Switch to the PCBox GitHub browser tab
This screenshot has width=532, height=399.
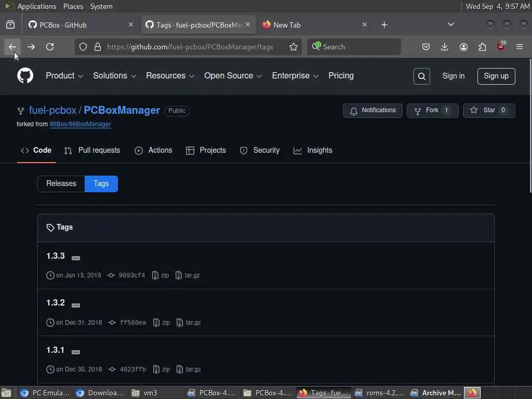(81, 25)
